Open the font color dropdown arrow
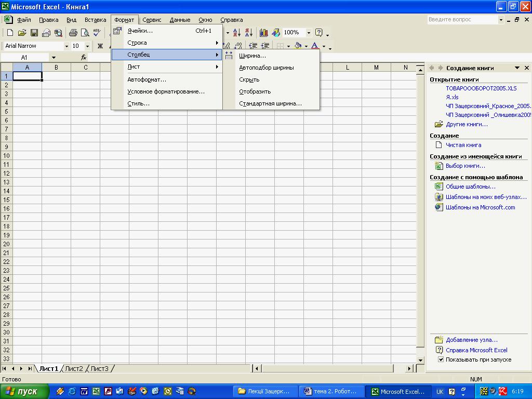This screenshot has height=399, width=532. (x=324, y=46)
